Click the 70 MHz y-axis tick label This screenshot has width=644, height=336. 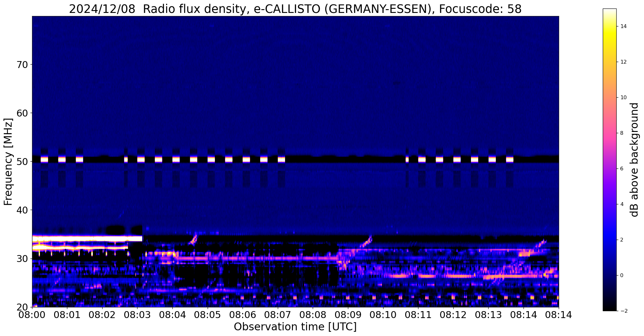point(22,65)
